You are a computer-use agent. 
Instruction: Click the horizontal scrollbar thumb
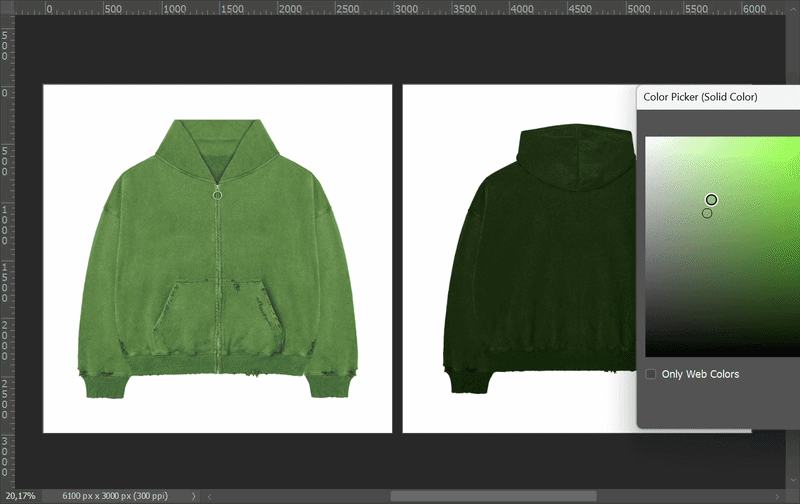pyautogui.click(x=492, y=496)
